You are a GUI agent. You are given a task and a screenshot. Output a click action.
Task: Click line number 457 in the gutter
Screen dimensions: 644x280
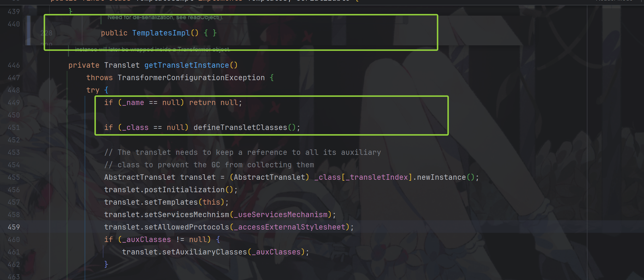coord(14,202)
